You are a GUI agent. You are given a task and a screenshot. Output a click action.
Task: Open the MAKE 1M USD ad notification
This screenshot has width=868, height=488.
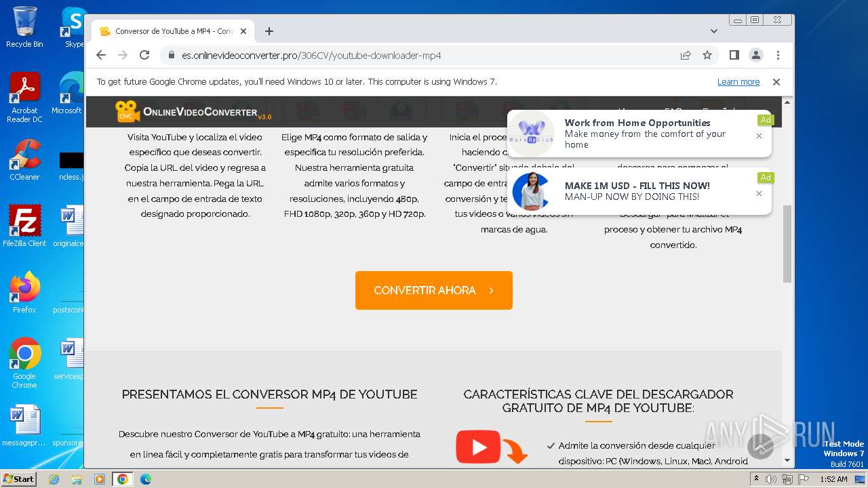(637, 191)
